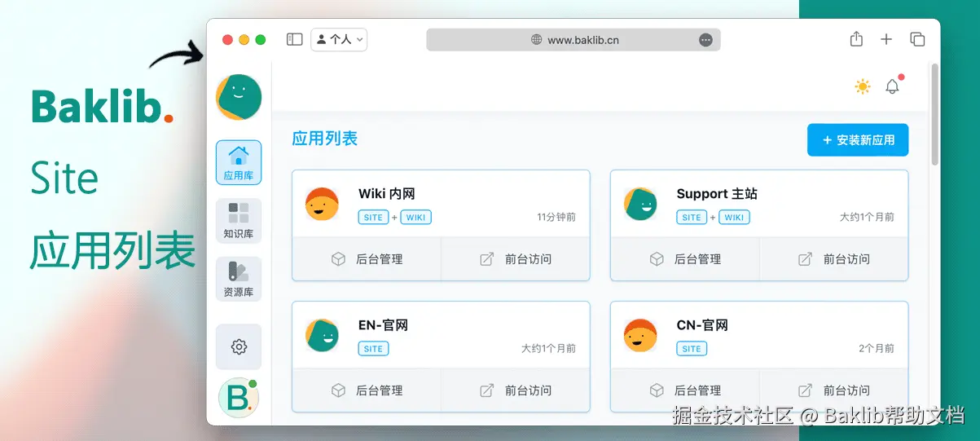Click the 应用列表 page heading
Screen dimensions: 980x441
(x=325, y=139)
